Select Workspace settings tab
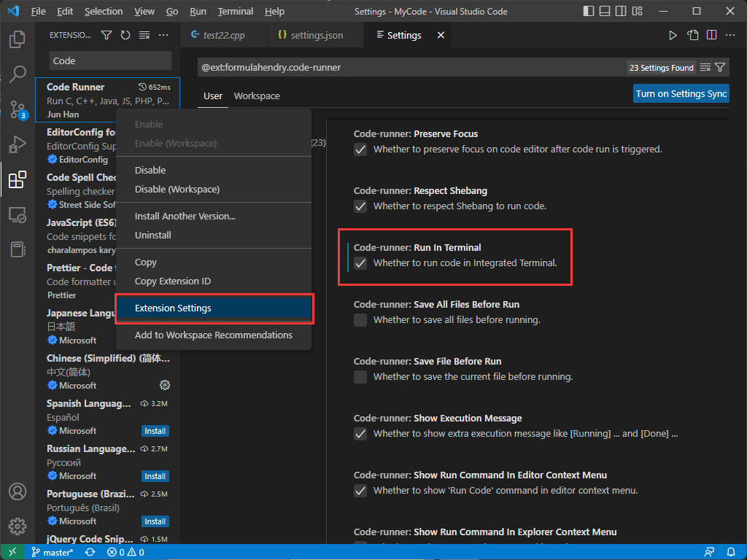 [x=257, y=96]
